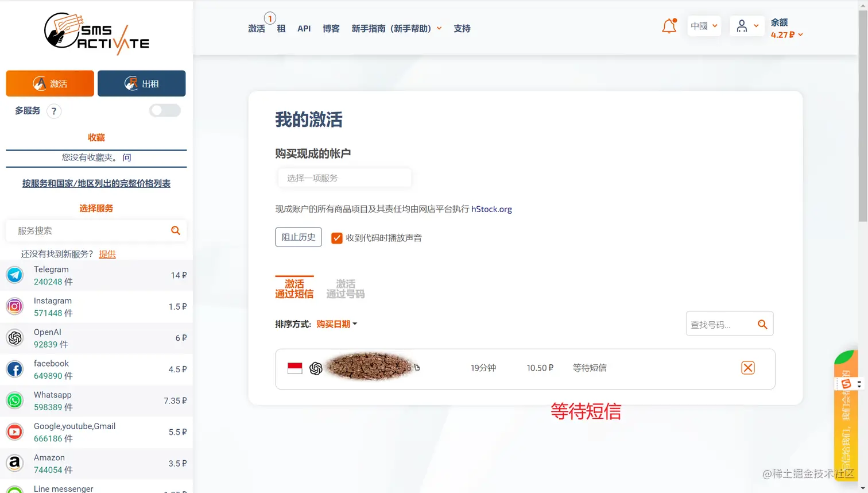Open the complete price list link
868x493 pixels.
tap(96, 183)
